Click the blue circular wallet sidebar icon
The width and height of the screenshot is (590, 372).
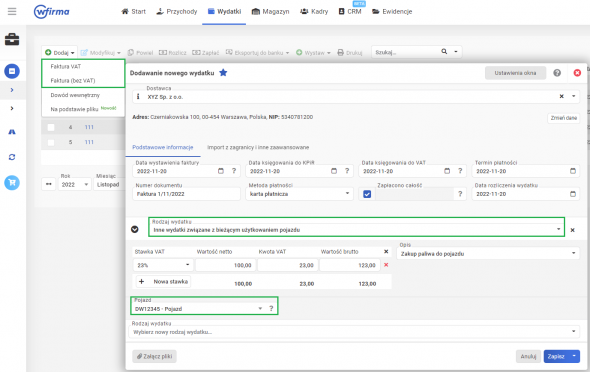pos(12,71)
